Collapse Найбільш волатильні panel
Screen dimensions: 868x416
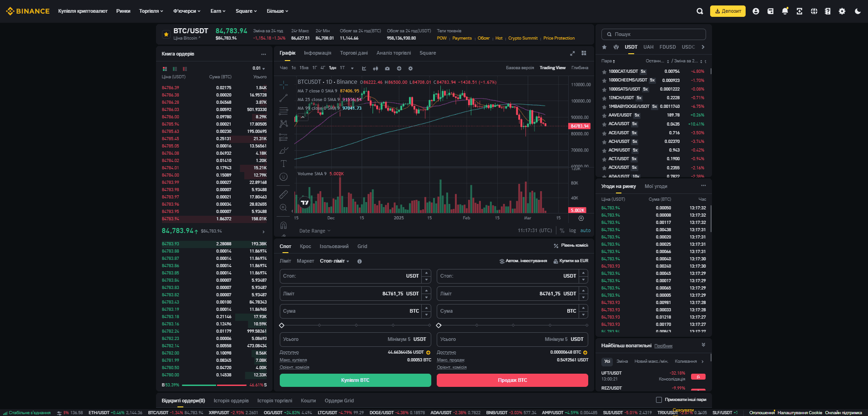coord(703,345)
